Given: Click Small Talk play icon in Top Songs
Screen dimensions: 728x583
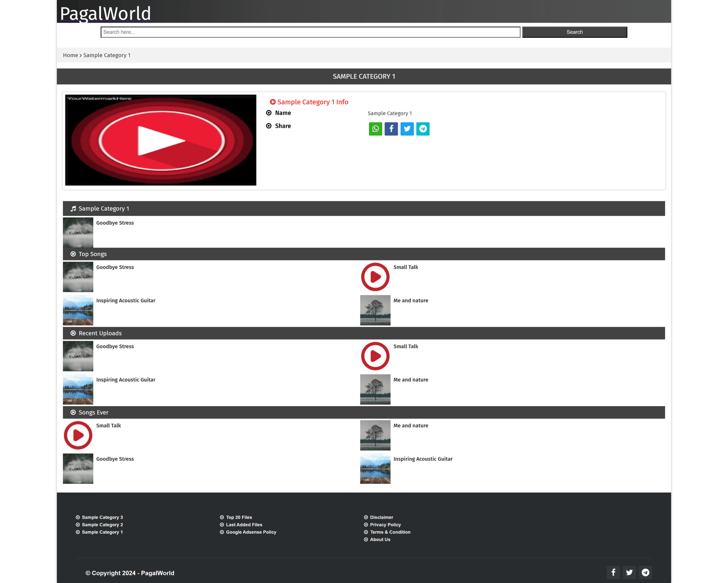Looking at the screenshot, I should click(375, 277).
